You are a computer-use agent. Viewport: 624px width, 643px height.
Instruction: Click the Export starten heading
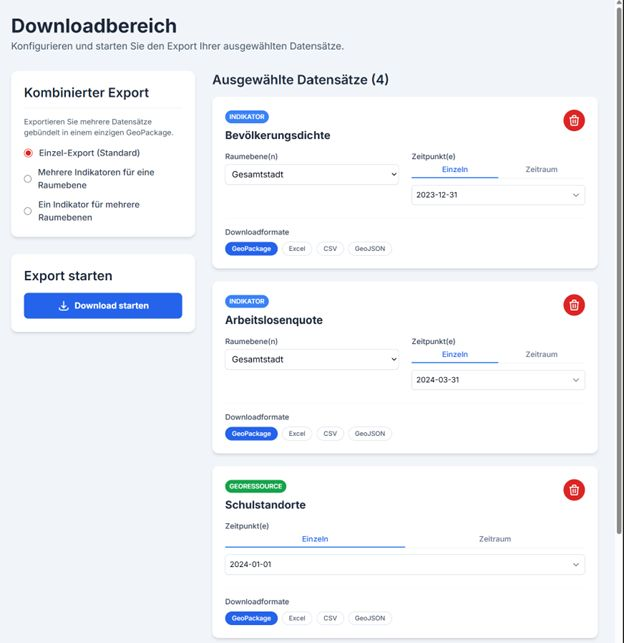(68, 276)
